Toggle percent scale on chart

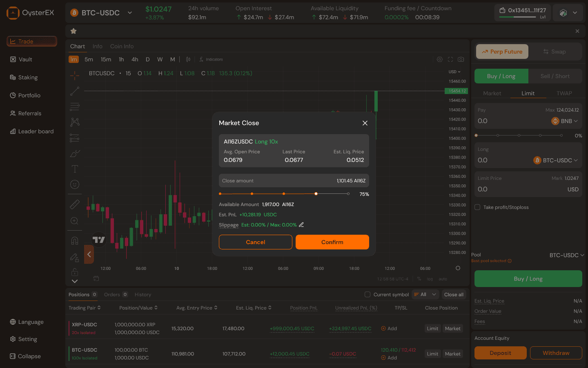click(x=419, y=279)
